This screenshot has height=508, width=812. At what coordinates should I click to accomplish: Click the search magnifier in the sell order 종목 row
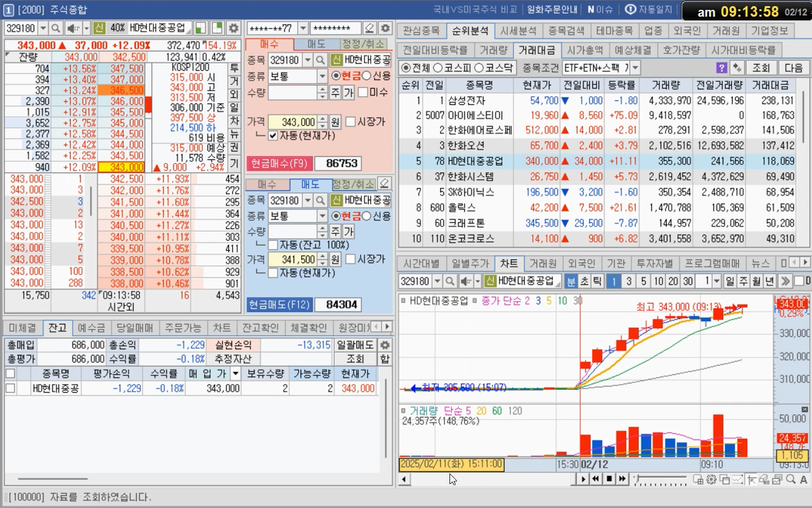tap(320, 200)
